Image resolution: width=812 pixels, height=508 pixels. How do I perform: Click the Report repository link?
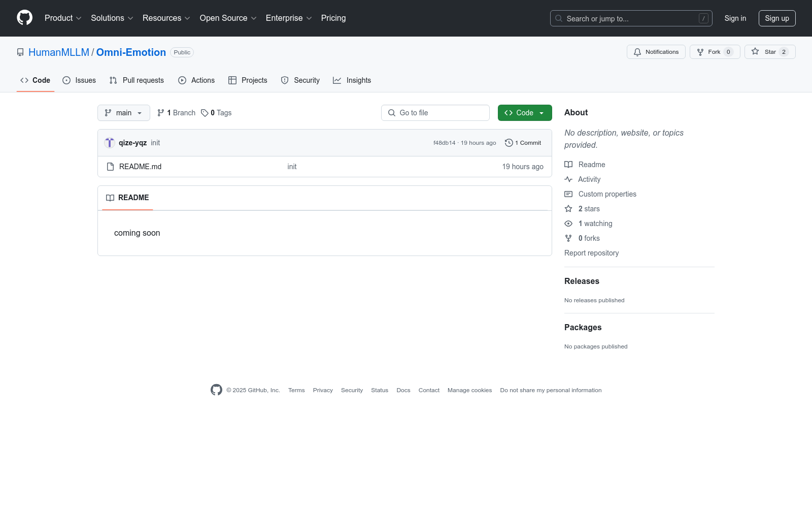click(592, 253)
